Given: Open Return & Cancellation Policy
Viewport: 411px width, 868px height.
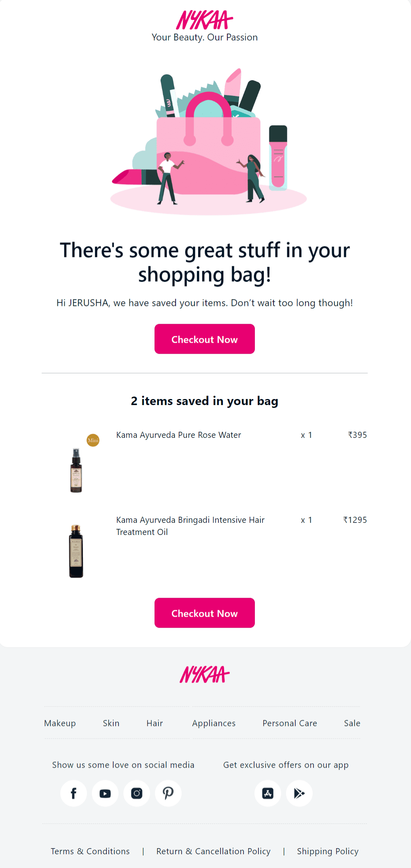Looking at the screenshot, I should click(x=214, y=851).
